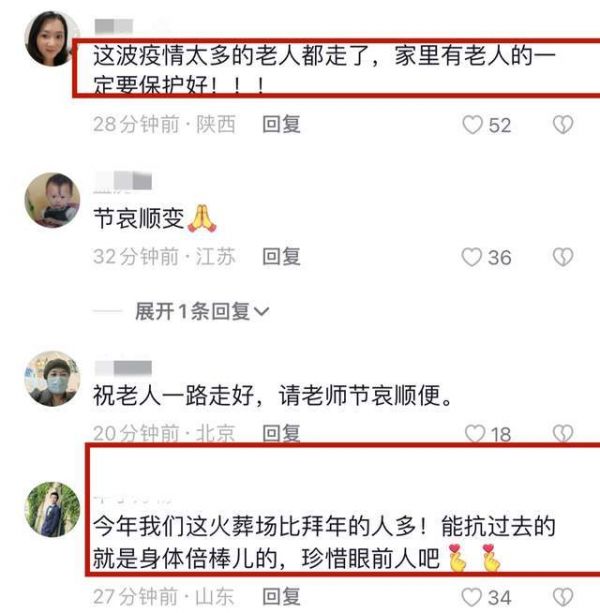Tap broken heart on the 江苏 comment
Screen dimensions: 600x613
[x=563, y=257]
